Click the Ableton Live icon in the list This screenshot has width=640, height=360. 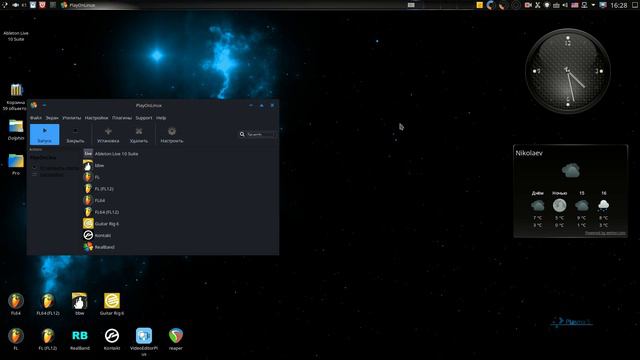[88, 153]
